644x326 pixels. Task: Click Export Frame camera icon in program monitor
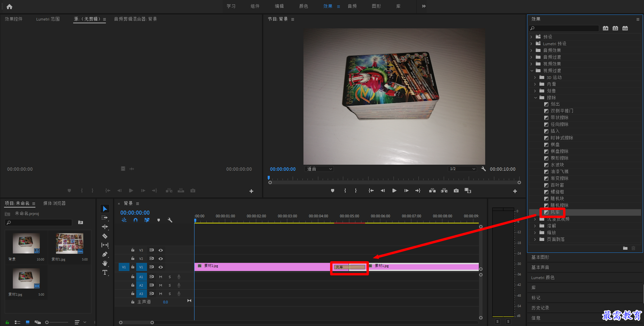click(x=456, y=191)
